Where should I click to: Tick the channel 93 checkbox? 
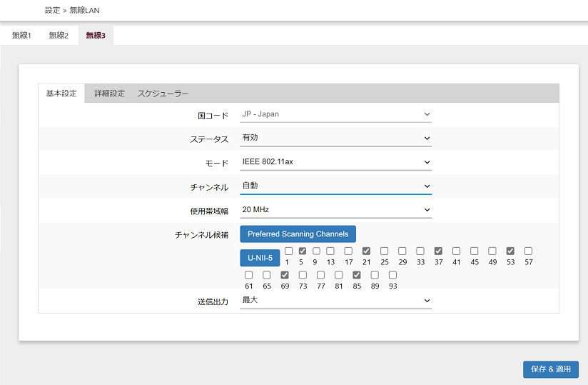pyautogui.click(x=392, y=275)
